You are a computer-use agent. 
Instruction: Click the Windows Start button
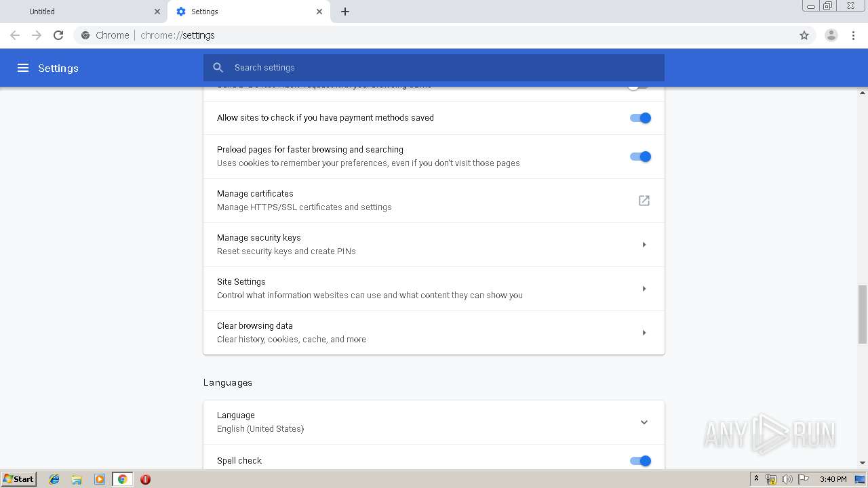coord(18,479)
